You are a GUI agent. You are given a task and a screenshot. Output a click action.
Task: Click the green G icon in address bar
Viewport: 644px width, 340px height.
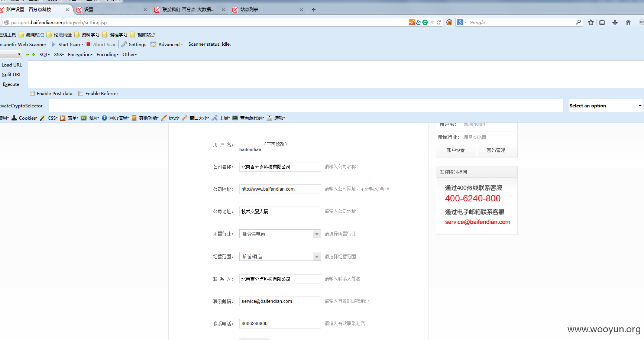pyautogui.click(x=425, y=22)
